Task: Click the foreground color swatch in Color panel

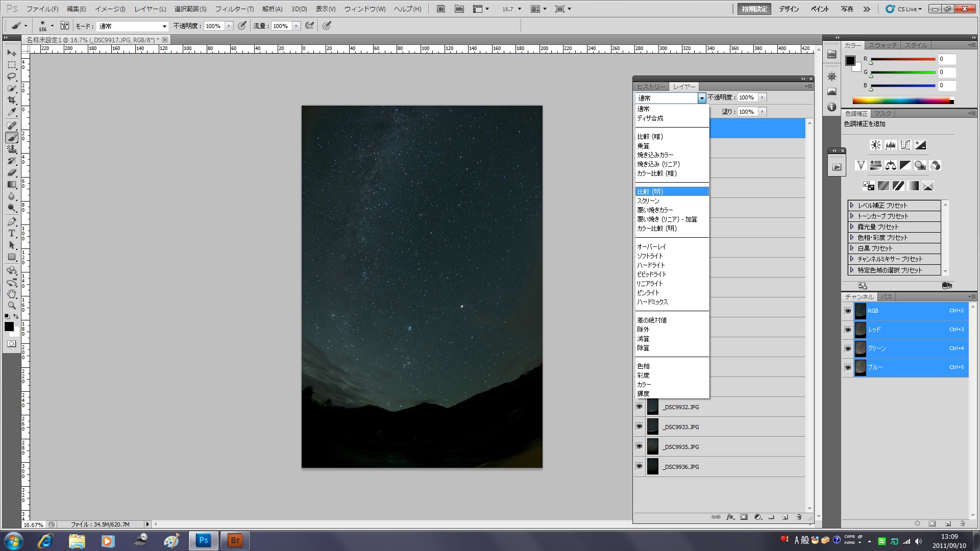Action: coord(850,61)
